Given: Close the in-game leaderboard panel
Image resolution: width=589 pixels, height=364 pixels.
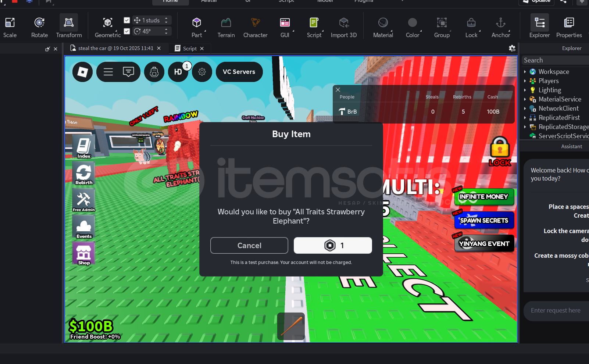Looking at the screenshot, I should (338, 90).
